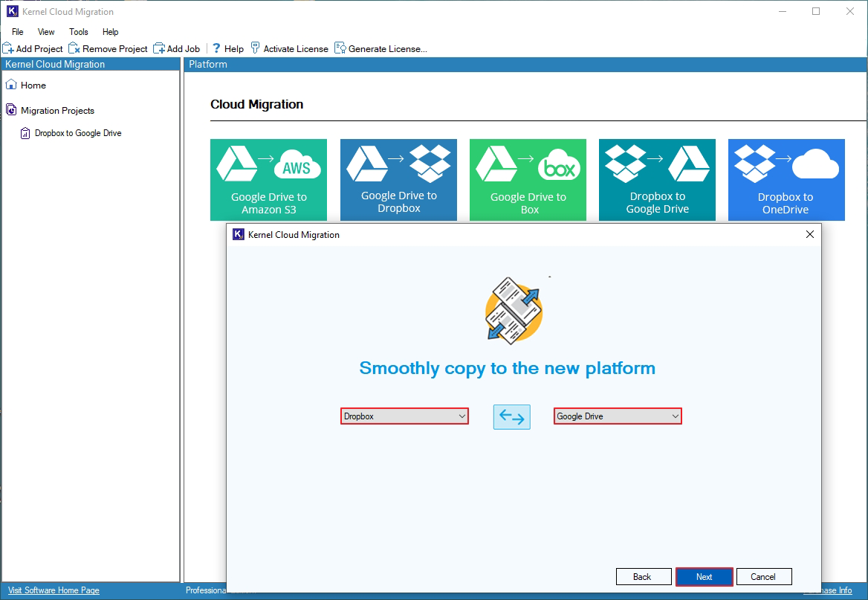Click the Add Job toolbar label
868x600 pixels.
pos(184,49)
